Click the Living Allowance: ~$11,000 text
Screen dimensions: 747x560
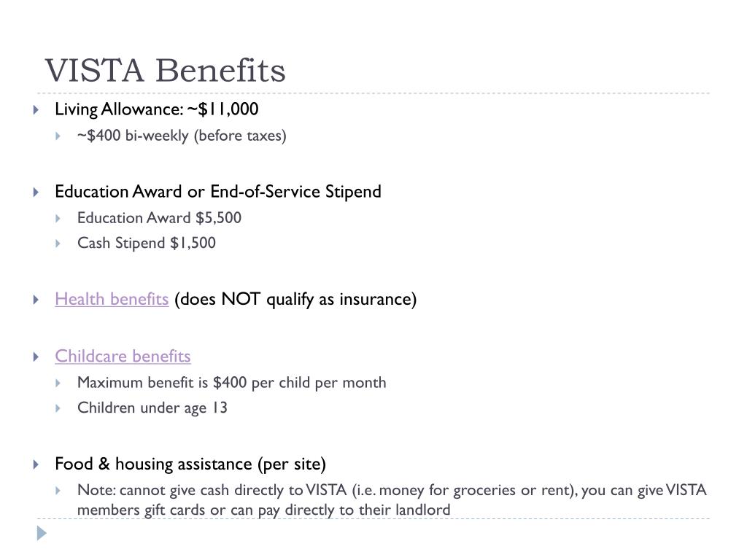[x=156, y=109]
